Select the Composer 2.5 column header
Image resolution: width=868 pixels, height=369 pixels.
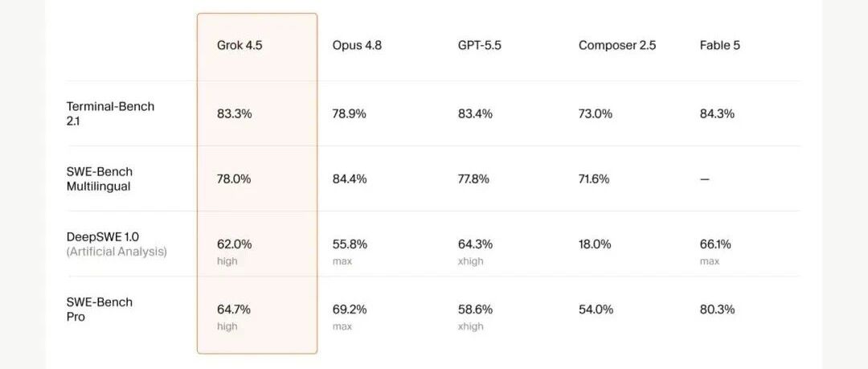click(x=617, y=46)
